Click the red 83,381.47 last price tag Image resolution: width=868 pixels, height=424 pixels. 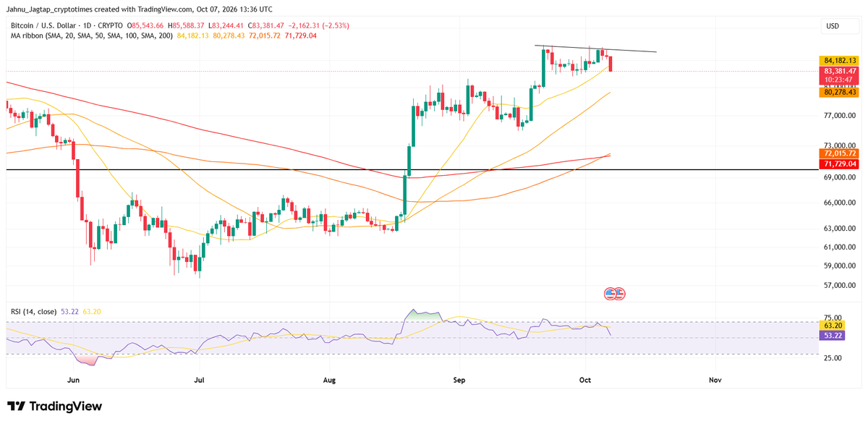click(840, 71)
